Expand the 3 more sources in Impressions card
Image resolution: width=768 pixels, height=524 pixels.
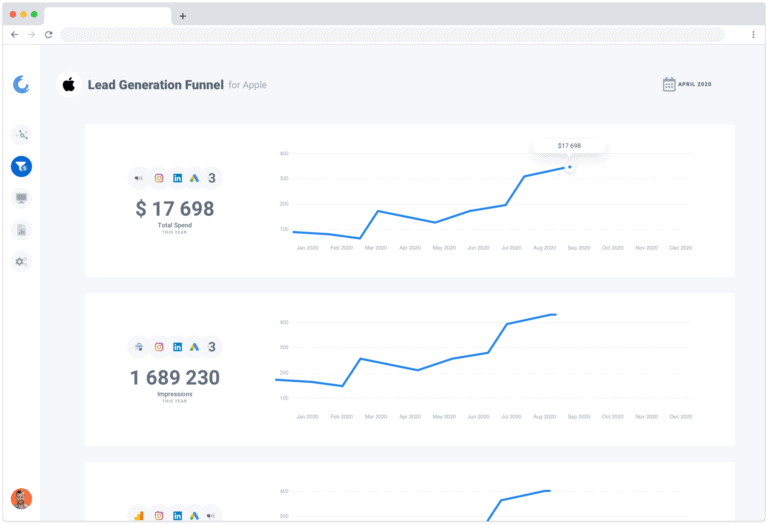tap(212, 347)
